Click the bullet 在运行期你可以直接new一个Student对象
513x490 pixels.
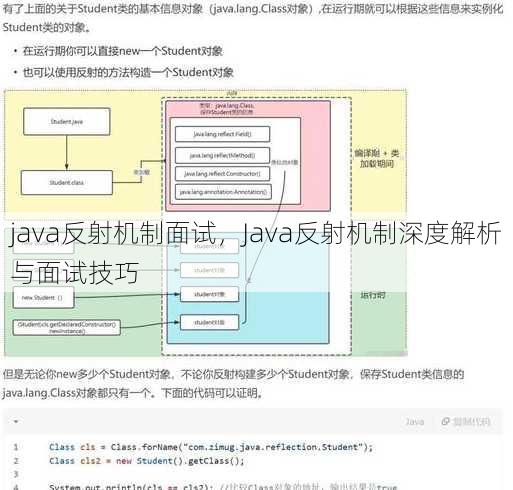[123, 51]
